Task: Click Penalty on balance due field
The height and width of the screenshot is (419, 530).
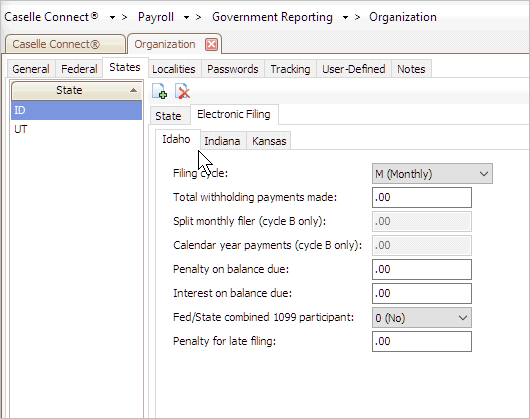Action: click(x=422, y=269)
